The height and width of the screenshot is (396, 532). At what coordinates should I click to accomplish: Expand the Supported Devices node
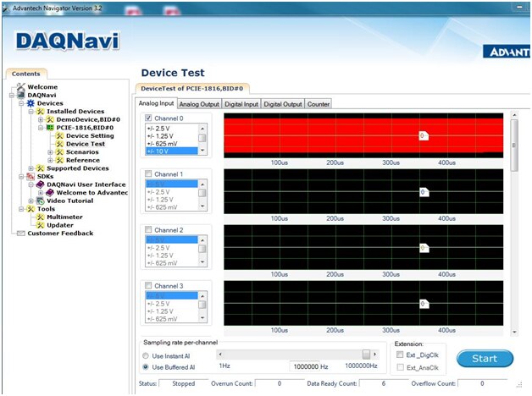click(x=30, y=168)
